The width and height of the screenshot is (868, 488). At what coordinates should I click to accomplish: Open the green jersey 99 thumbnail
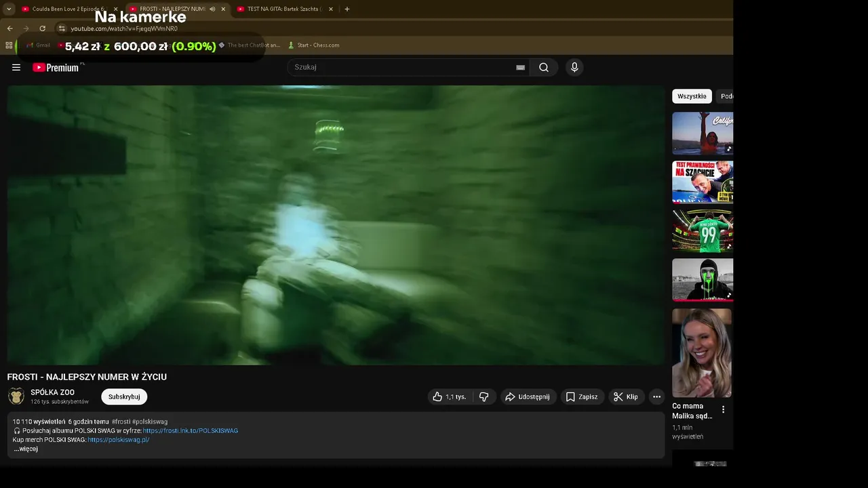(x=703, y=230)
